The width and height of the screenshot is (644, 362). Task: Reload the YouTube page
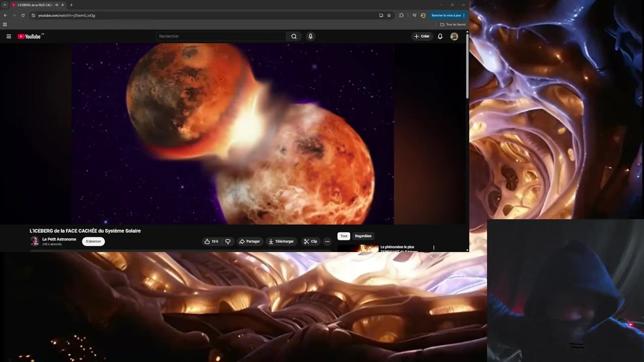pyautogui.click(x=23, y=16)
